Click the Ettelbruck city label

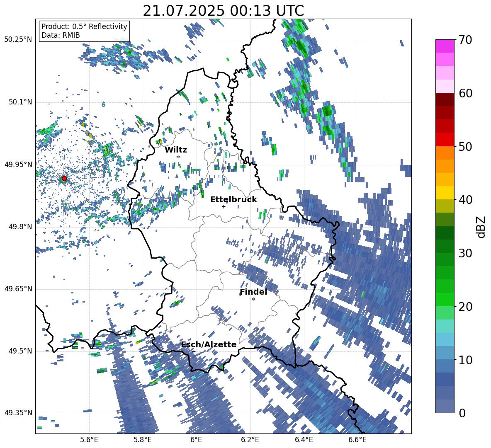click(x=233, y=199)
